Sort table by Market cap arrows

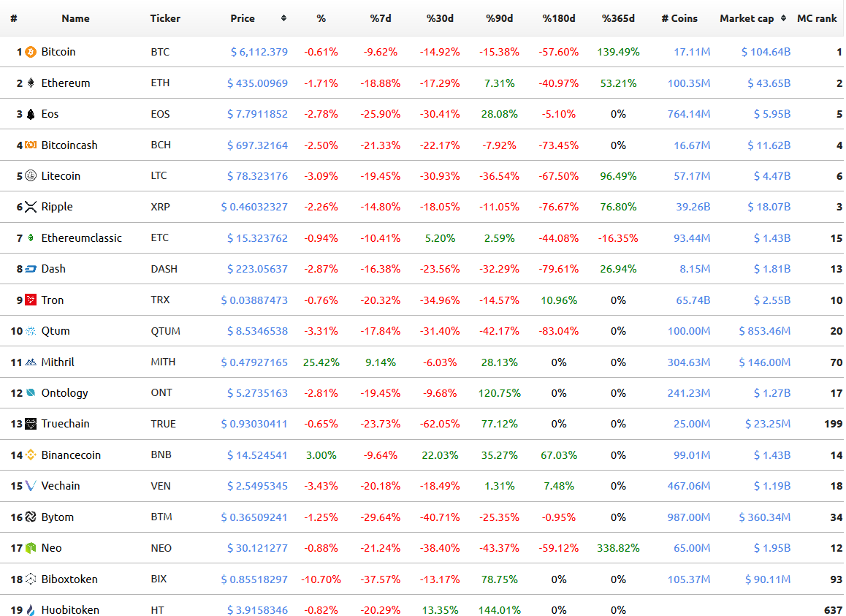[783, 18]
